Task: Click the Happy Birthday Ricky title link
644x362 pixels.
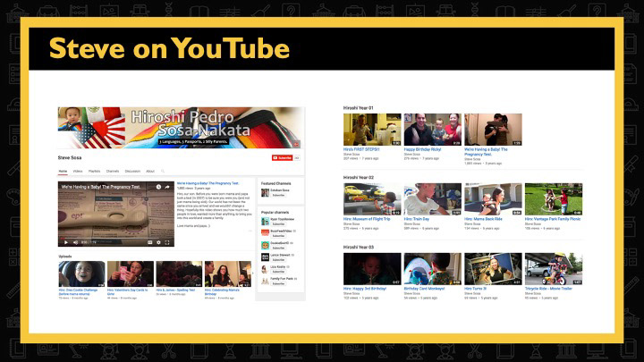Action: point(422,150)
